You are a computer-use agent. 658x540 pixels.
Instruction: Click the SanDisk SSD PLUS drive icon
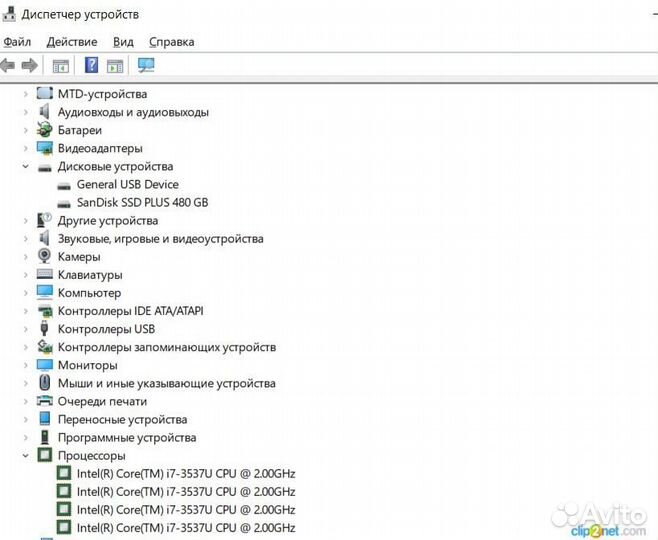pos(64,204)
